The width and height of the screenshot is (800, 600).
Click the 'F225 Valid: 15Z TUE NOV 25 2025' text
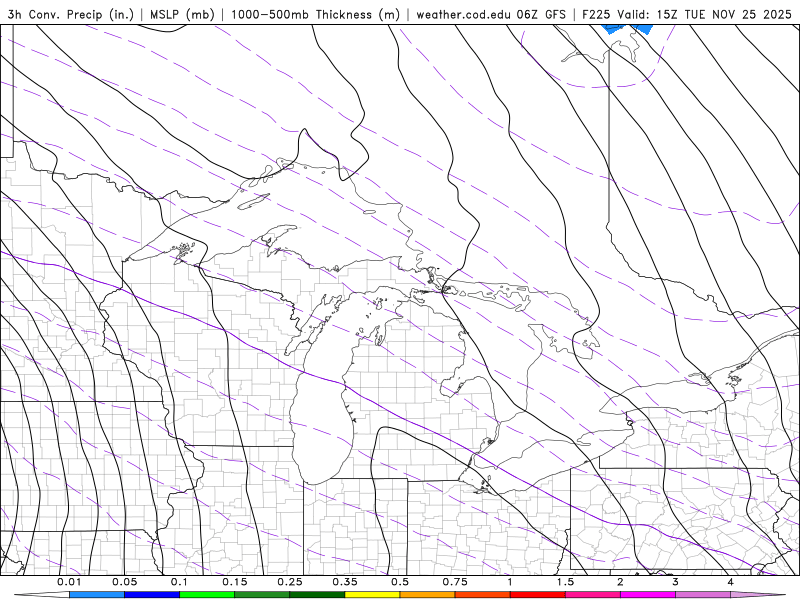point(687,14)
